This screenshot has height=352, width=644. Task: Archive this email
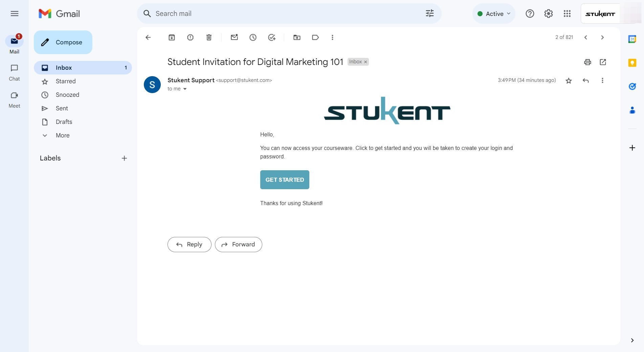pyautogui.click(x=172, y=38)
